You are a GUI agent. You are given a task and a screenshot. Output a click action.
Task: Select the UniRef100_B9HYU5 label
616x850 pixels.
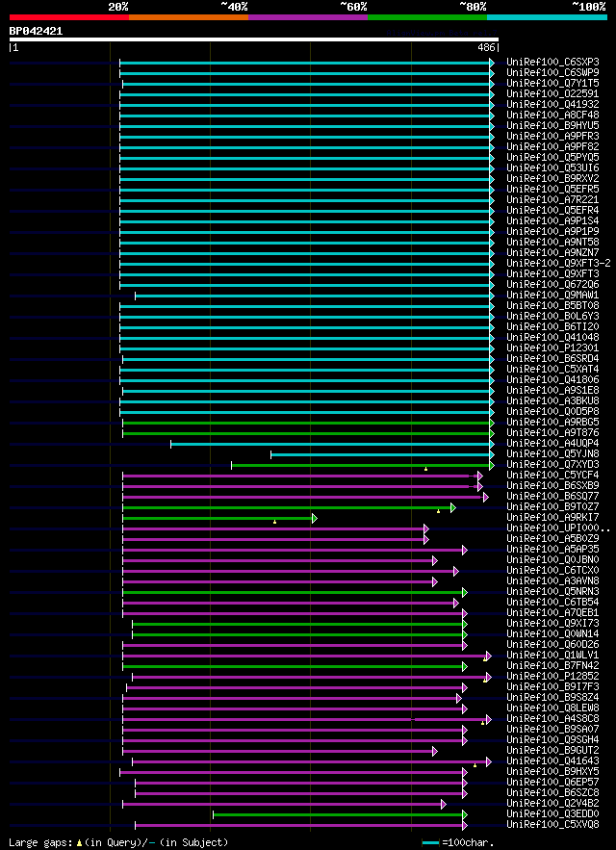(x=552, y=126)
